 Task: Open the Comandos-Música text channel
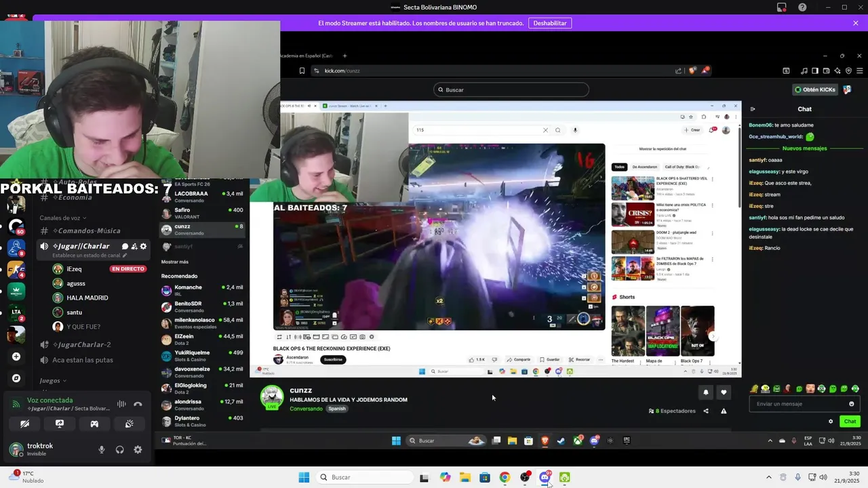click(85, 231)
